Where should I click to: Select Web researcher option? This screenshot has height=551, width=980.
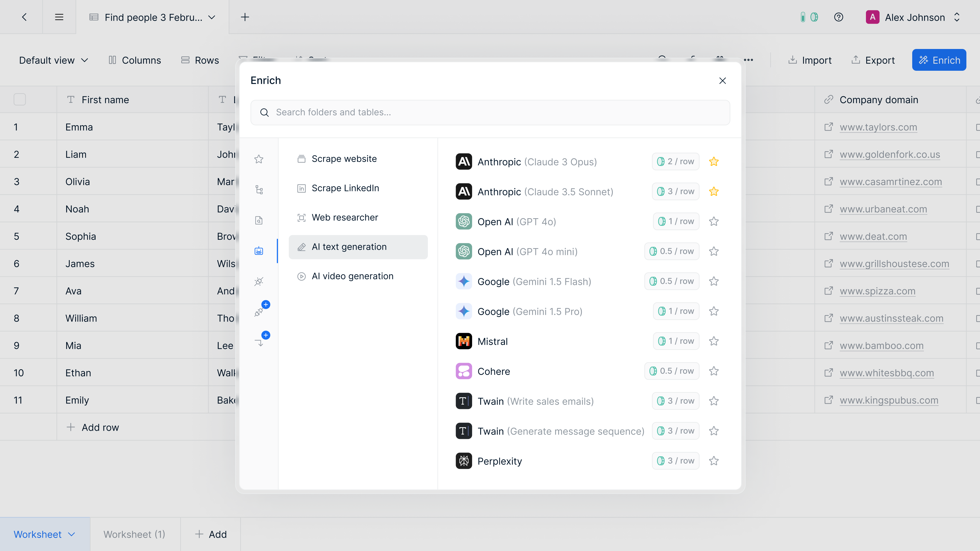pos(358,217)
